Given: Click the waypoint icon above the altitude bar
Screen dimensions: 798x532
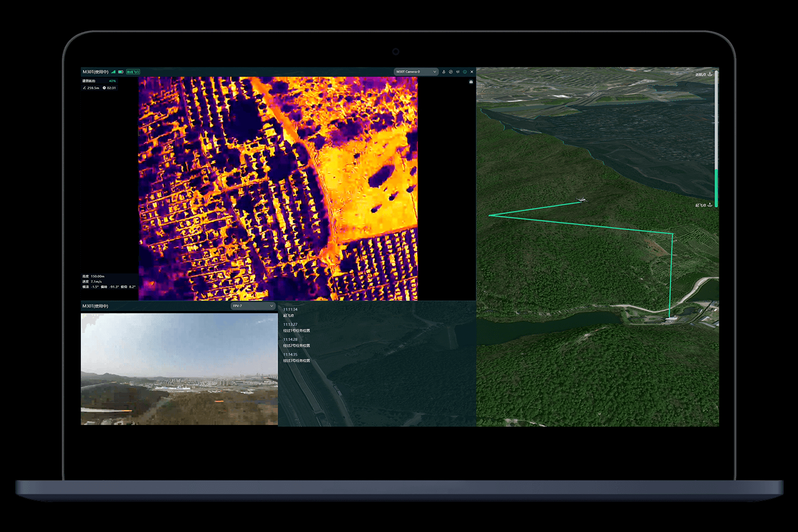Looking at the screenshot, I should tap(710, 74).
